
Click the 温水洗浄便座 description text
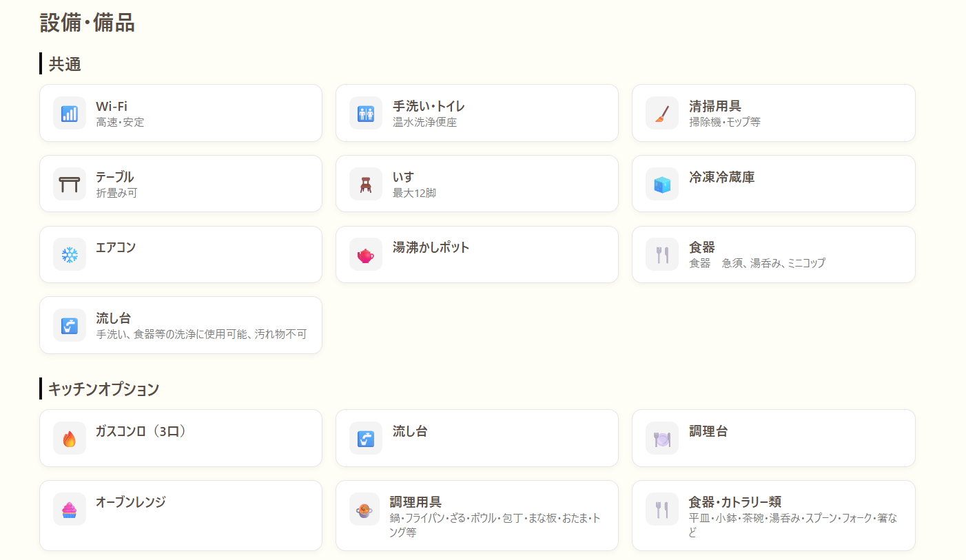pyautogui.click(x=425, y=123)
